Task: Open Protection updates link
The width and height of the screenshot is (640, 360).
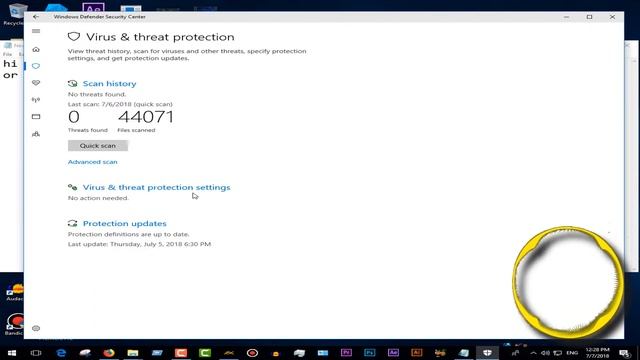Action: [124, 224]
